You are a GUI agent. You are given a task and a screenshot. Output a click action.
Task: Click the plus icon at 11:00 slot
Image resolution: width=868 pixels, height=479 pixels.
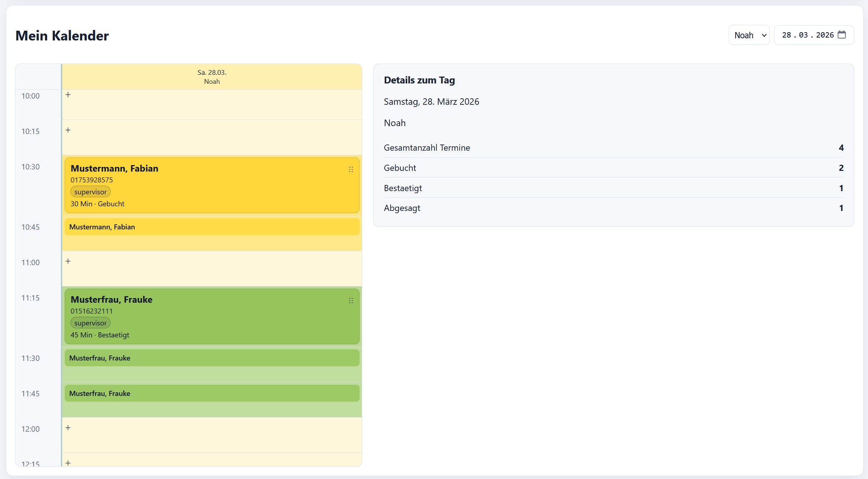68,262
